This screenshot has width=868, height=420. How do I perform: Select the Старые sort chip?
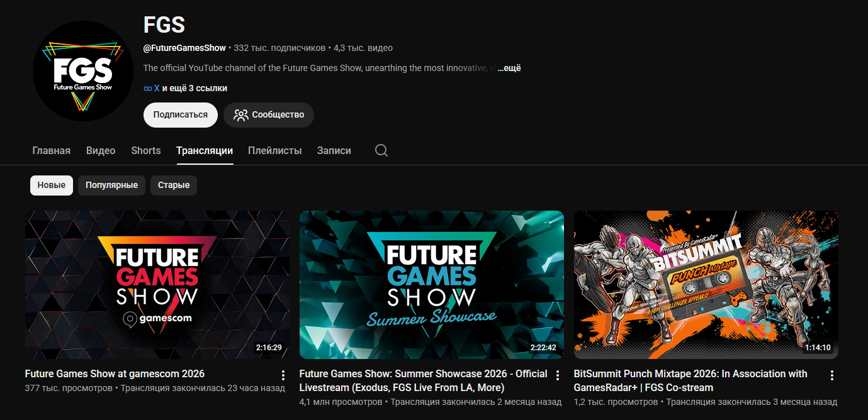pos(174,185)
